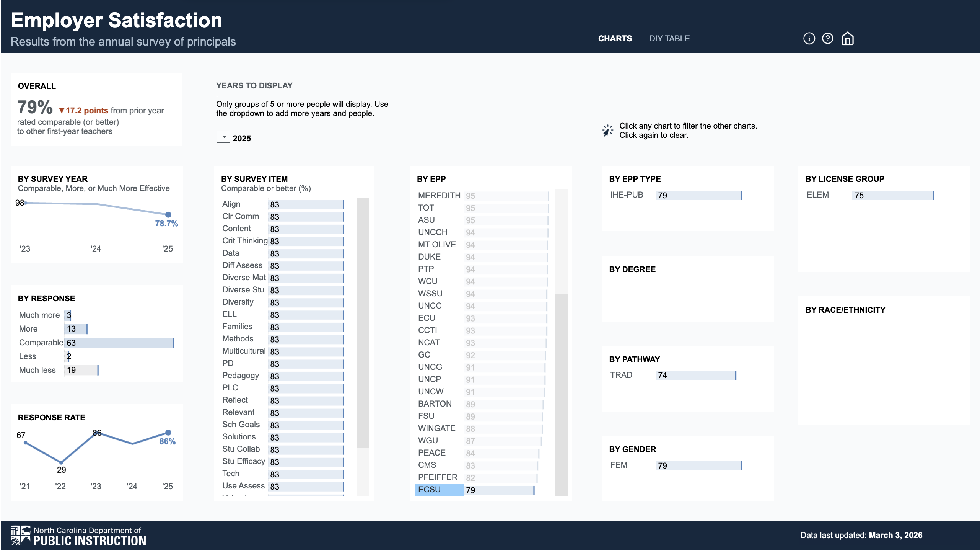Click the 2025 data point on survey year chart

(x=168, y=215)
